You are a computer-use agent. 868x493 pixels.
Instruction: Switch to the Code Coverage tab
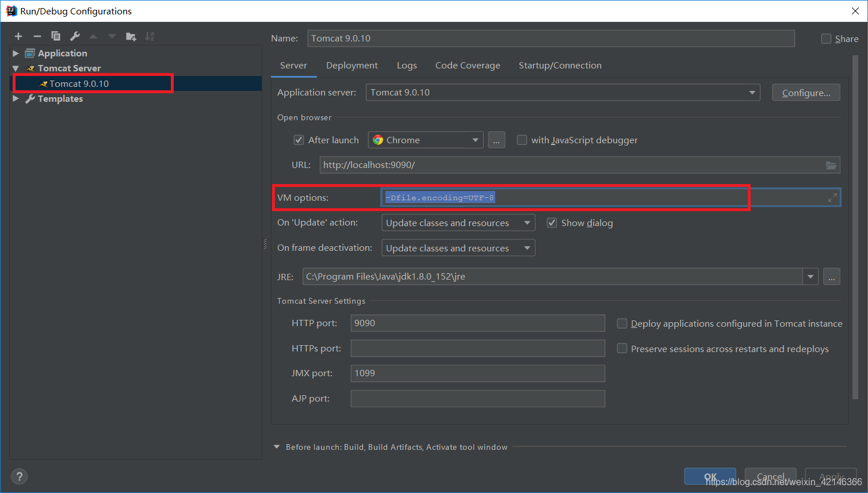pyautogui.click(x=468, y=66)
